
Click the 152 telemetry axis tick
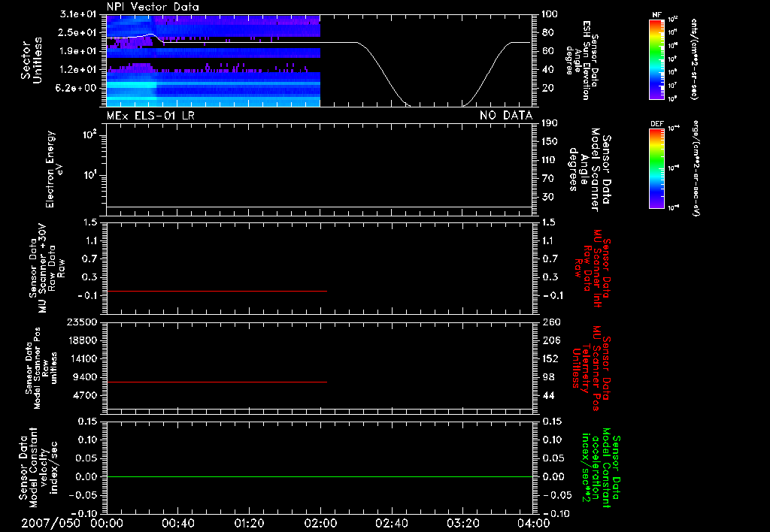[x=550, y=358]
